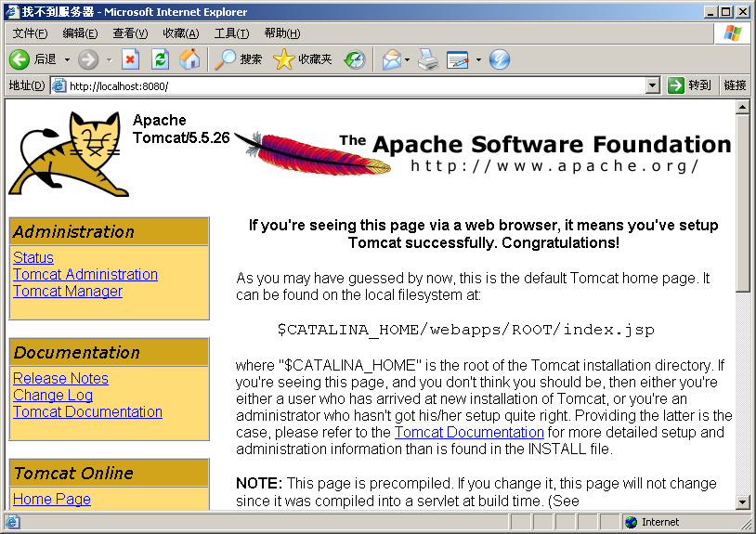Open the 工具(T) Tools menu
Viewport: 756px width, 534px height.
pos(231,33)
